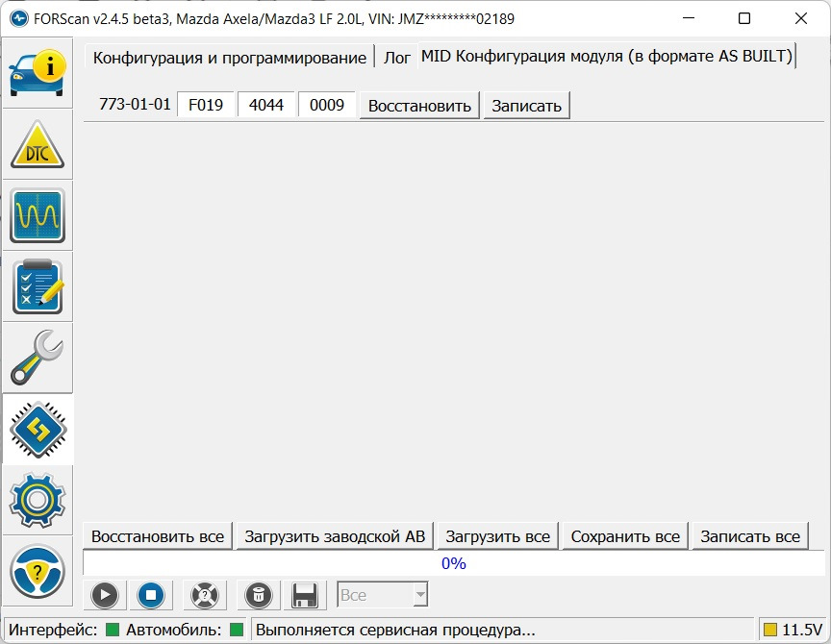The width and height of the screenshot is (831, 644).
Task: Click the trash bin clear icon
Action: click(x=258, y=595)
